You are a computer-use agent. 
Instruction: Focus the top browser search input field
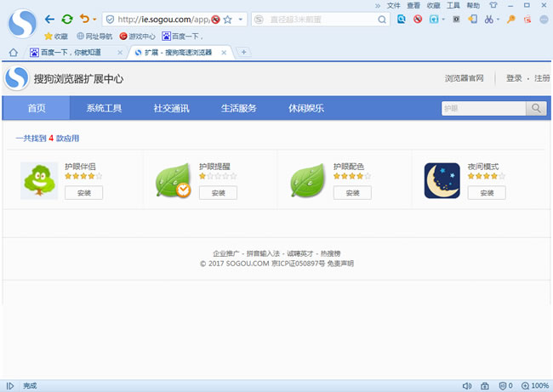(x=321, y=20)
